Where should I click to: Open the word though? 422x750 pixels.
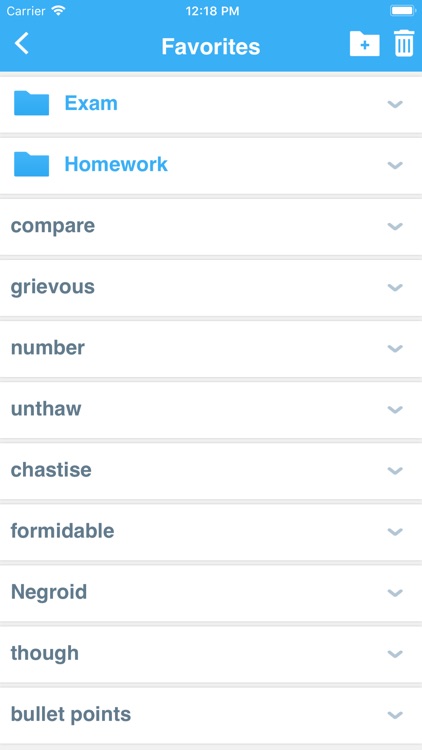tap(45, 654)
